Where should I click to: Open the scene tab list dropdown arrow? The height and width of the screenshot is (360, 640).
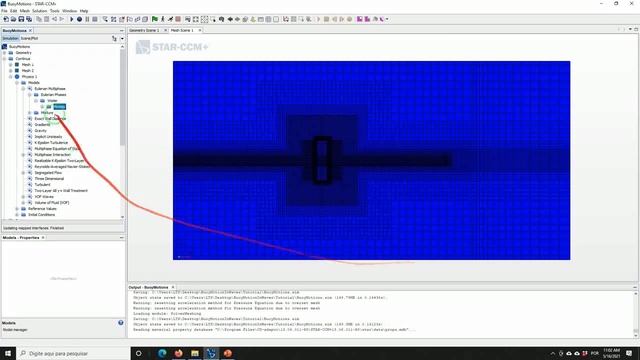[x=630, y=29]
